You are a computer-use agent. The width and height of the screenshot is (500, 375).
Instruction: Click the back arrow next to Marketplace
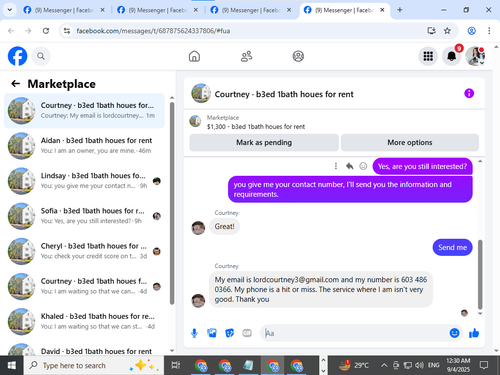(15, 84)
